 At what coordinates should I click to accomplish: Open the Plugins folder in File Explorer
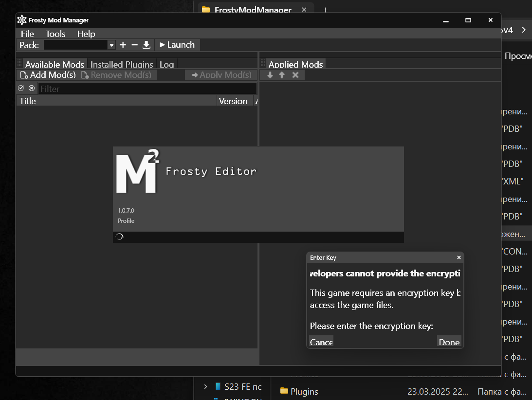(x=304, y=391)
